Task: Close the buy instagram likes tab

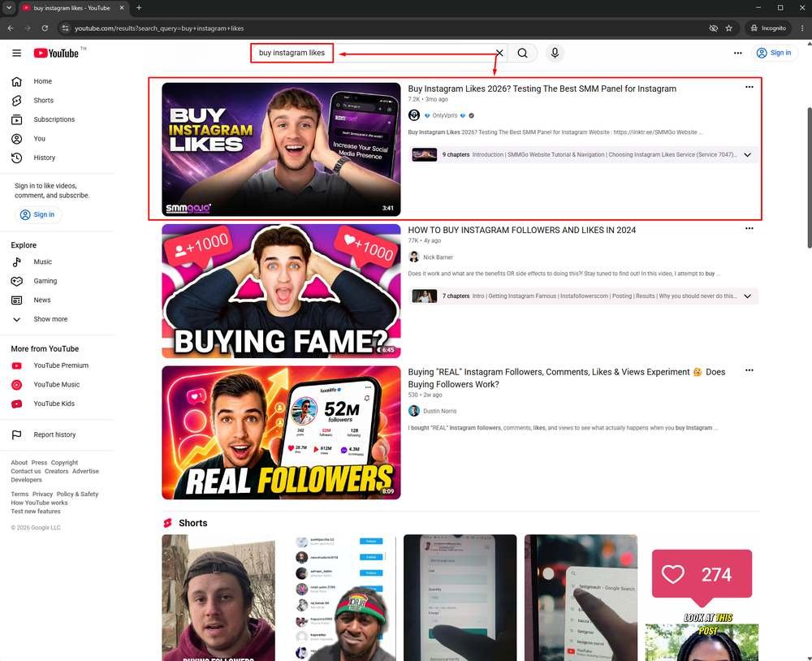Action: 122,8
